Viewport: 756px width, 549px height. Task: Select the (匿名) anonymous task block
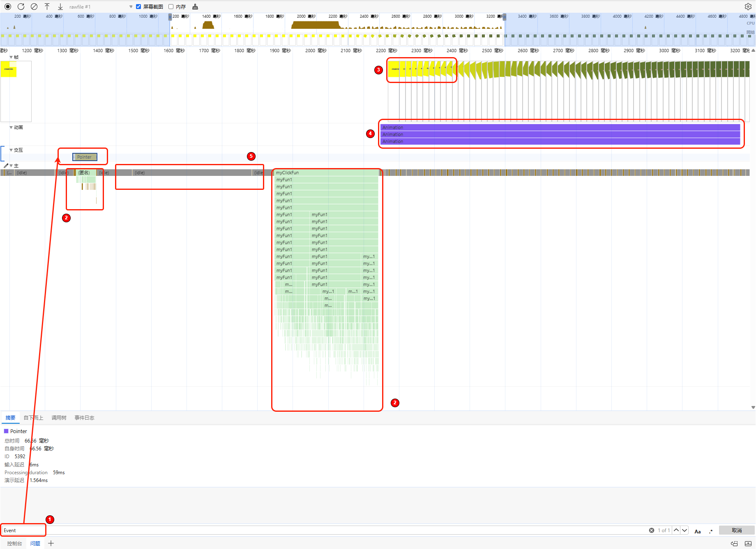coord(86,173)
